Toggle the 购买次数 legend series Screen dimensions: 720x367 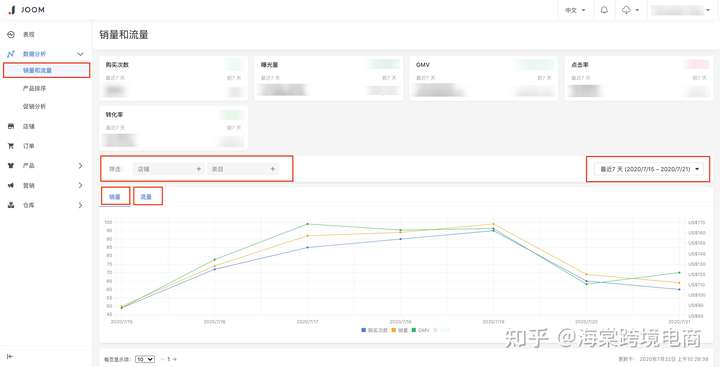click(x=375, y=330)
